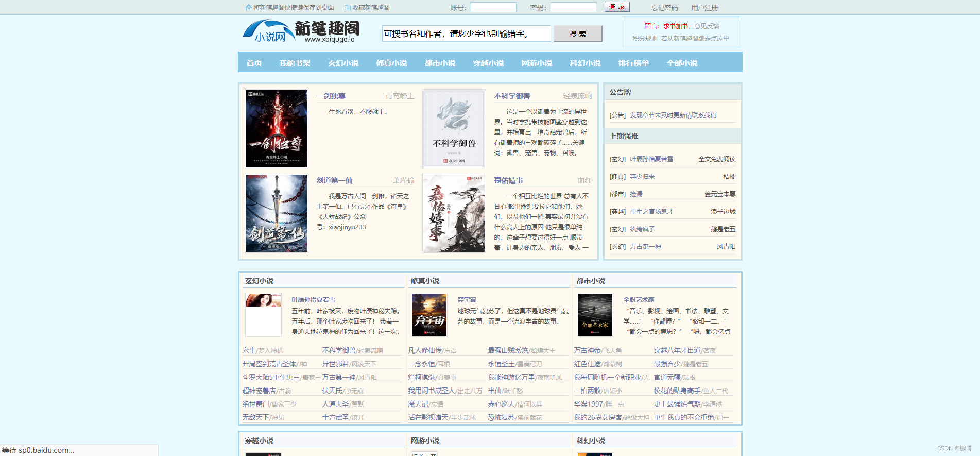
Task: Open 最强山贼系统 in the list
Action: (x=508, y=351)
